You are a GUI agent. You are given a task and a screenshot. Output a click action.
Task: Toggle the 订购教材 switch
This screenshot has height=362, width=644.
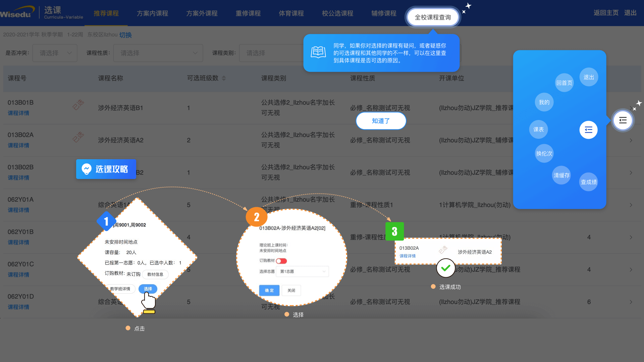point(281,261)
